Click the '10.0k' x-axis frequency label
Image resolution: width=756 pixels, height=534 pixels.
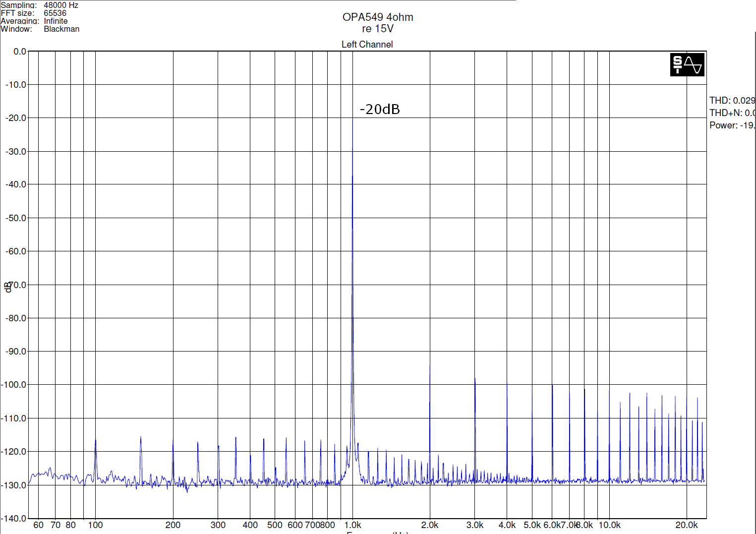[610, 525]
